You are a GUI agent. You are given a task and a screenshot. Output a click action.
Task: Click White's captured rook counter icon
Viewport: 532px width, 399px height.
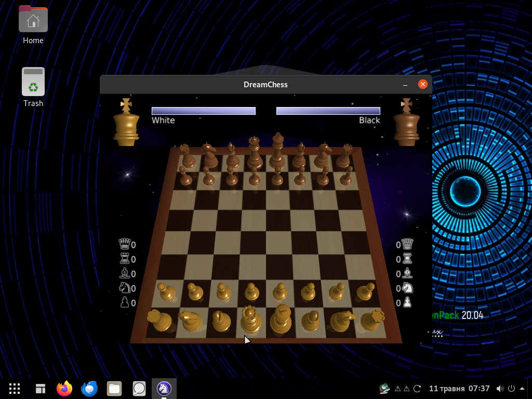[125, 259]
